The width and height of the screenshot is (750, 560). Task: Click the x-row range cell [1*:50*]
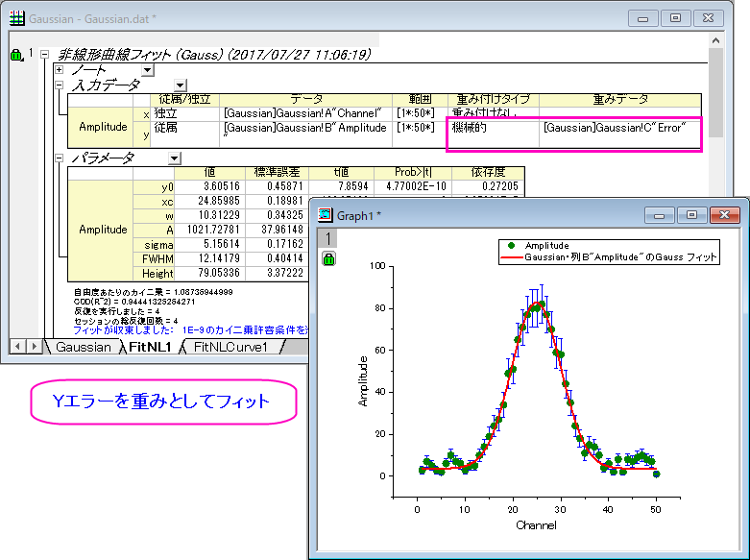tap(420, 113)
